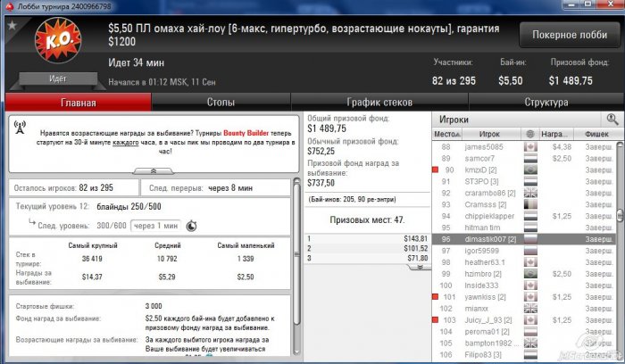Click the average stack value 10 792
The image size is (625, 364).
click(167, 259)
